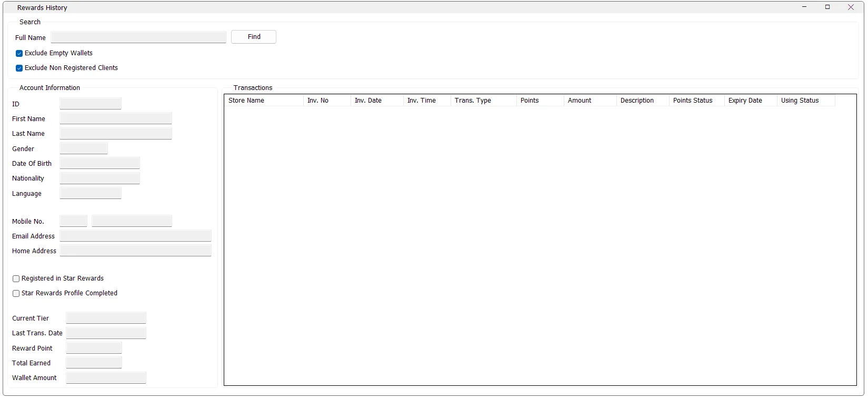The width and height of the screenshot is (868, 399).
Task: Select the Description column header
Action: point(643,101)
